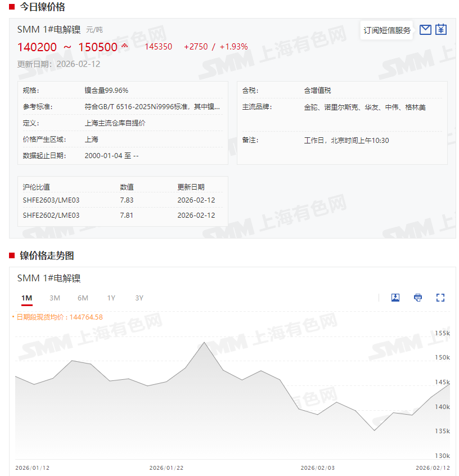Open the chart in fullscreen view
Viewport: 459px width, 476px height.
tap(440, 298)
